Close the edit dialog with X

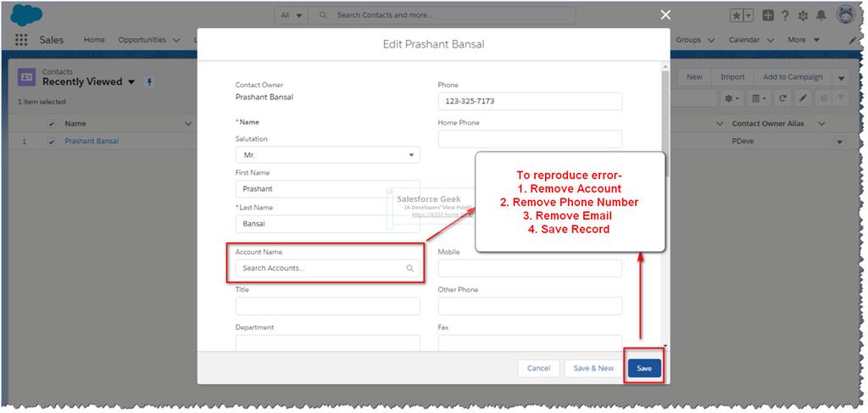click(x=665, y=15)
